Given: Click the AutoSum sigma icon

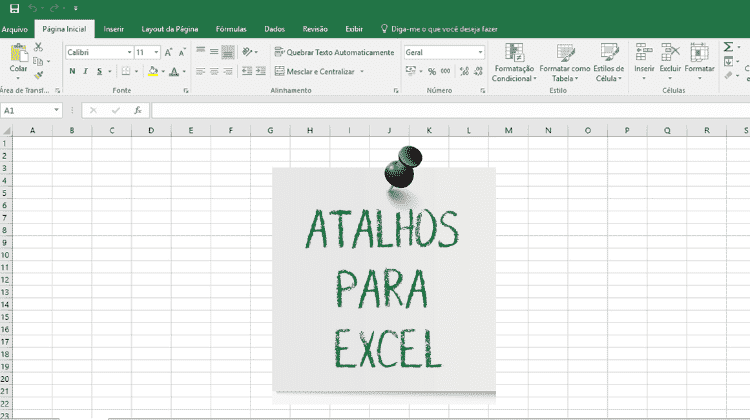Looking at the screenshot, I should click(728, 47).
